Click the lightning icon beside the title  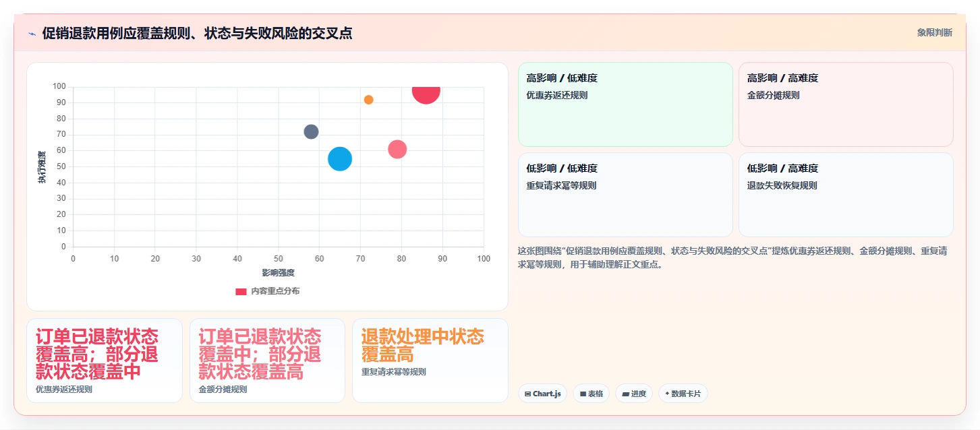pyautogui.click(x=32, y=34)
